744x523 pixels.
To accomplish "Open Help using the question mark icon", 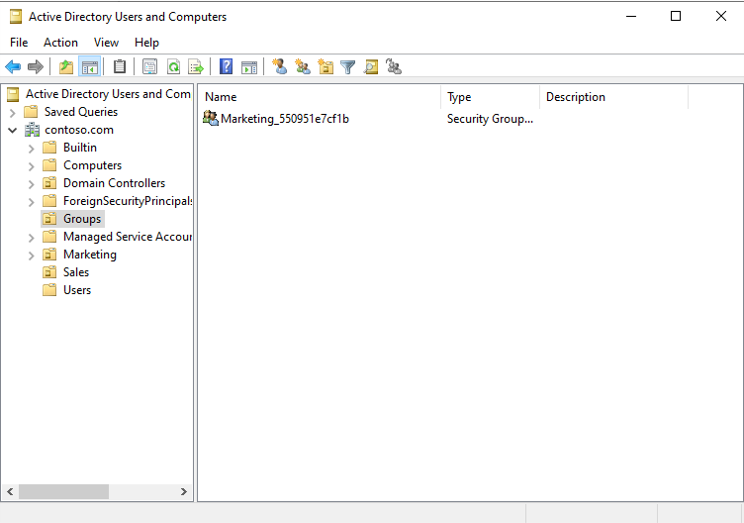I will [226, 67].
